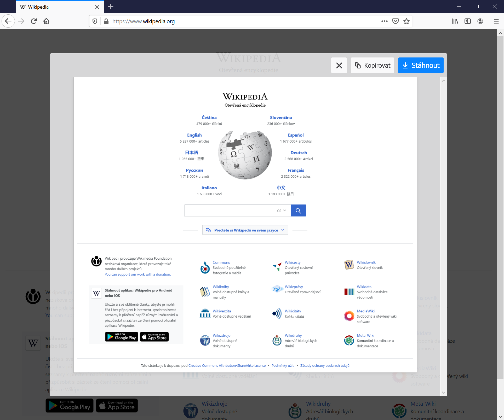Screen dimensions: 504x420
Task: Save page to Pocket
Action: tap(396, 21)
